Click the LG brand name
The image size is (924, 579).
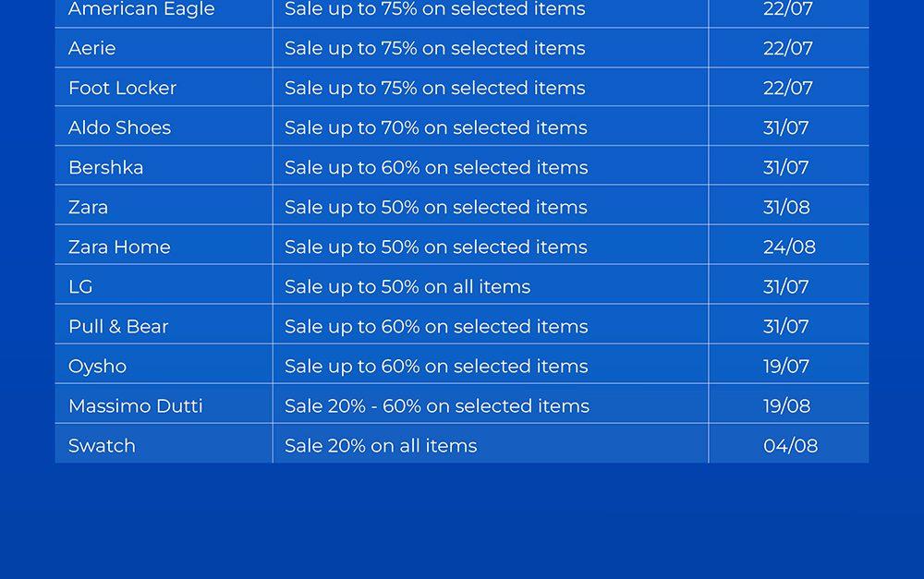[80, 286]
